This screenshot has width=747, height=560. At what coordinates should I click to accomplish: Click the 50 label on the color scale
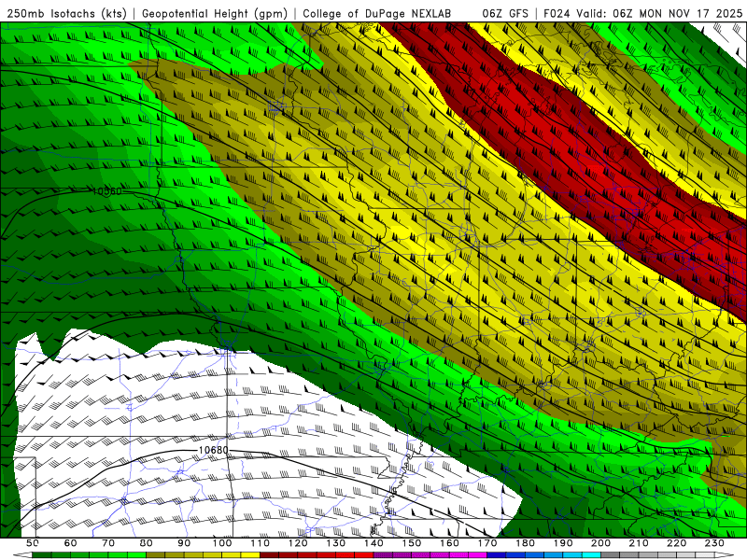(x=32, y=543)
